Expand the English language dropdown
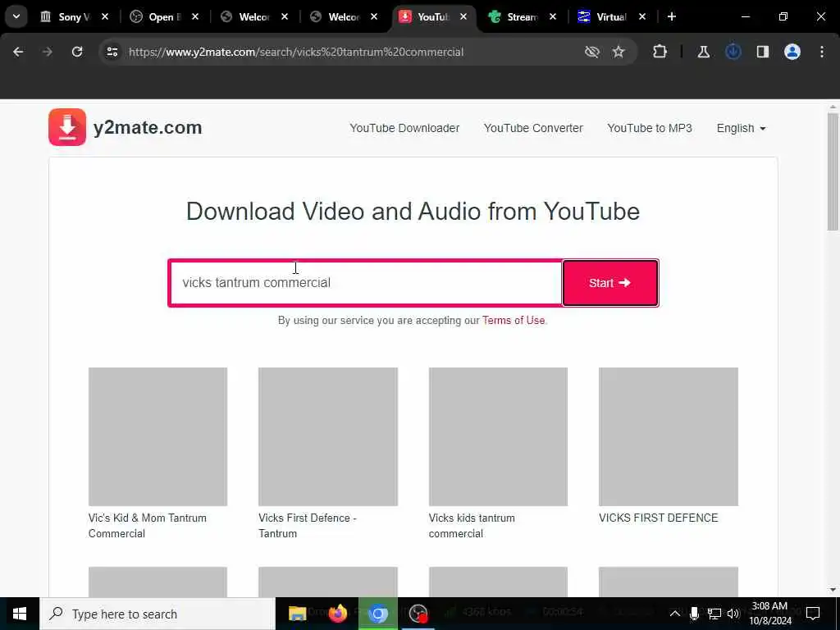This screenshot has height=630, width=840. 741,128
